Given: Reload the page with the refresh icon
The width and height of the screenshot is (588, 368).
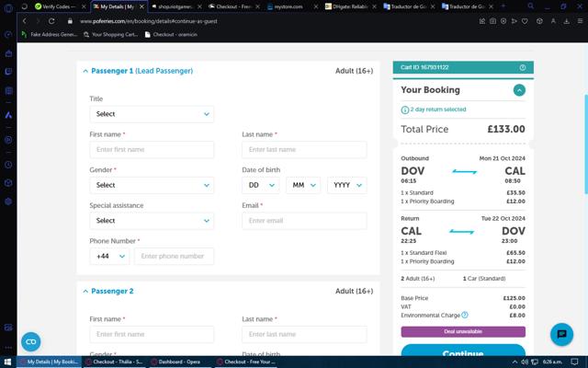Looking at the screenshot, I should [51, 21].
